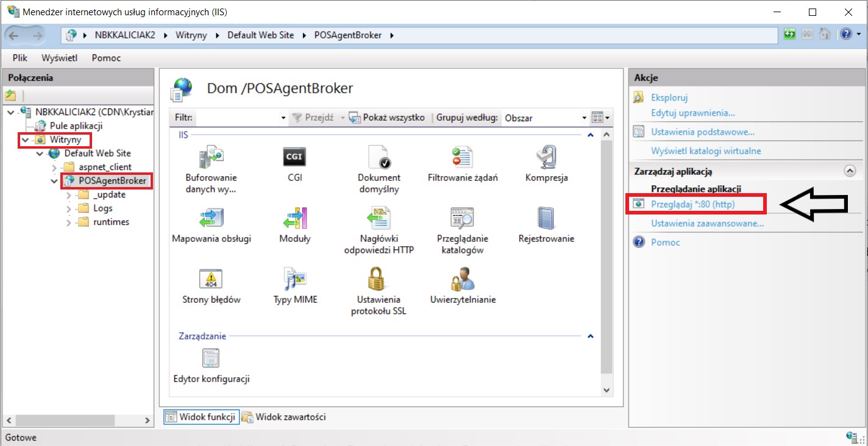The image size is (868, 446).
Task: Switch to Widok zawartości tab
Action: click(x=284, y=417)
